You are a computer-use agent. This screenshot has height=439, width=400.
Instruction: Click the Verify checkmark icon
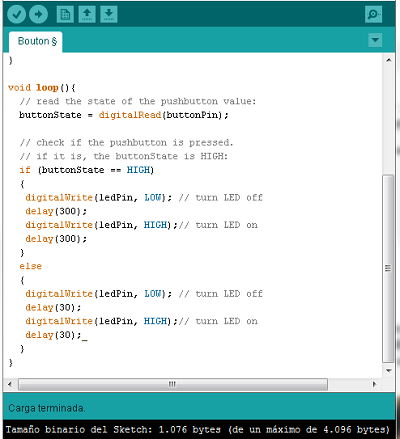(16, 14)
